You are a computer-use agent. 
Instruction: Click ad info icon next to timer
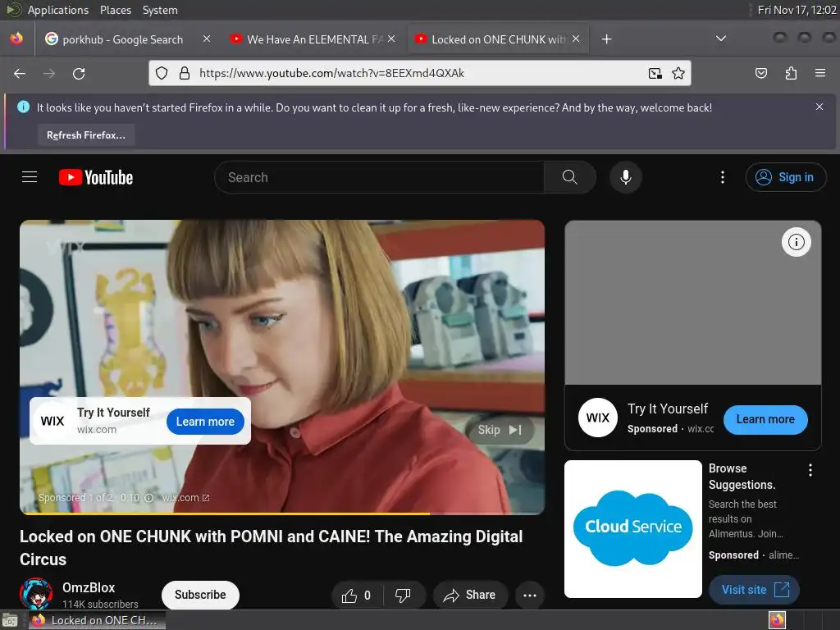149,498
